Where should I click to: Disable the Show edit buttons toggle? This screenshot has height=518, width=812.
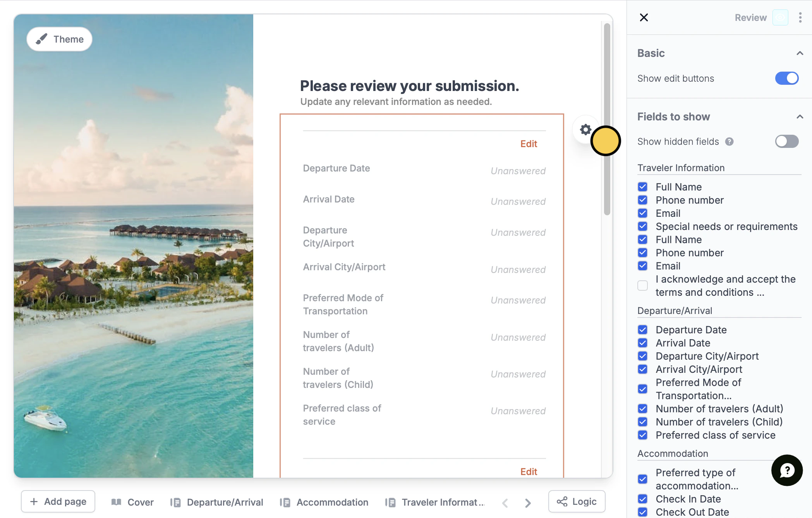[786, 78]
